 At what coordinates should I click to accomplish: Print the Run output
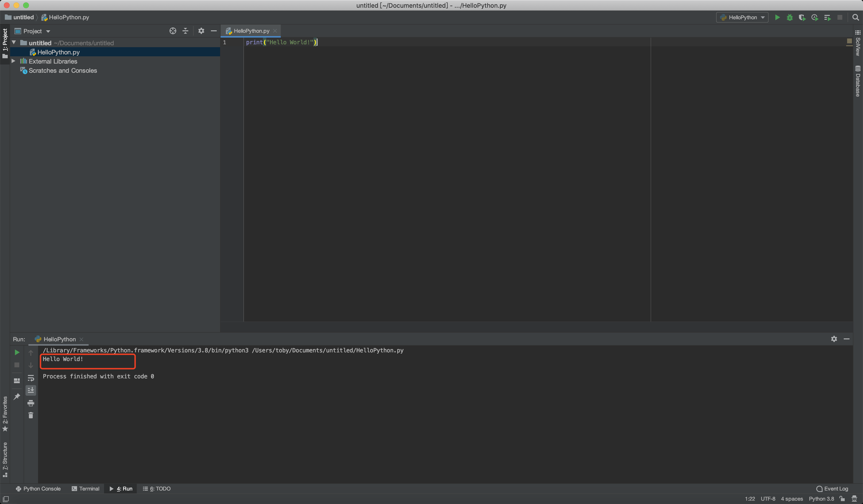tap(31, 403)
